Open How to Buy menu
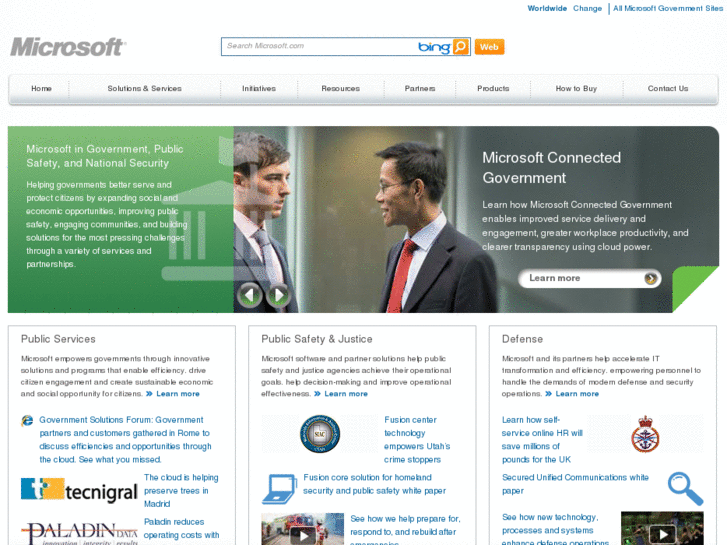 pyautogui.click(x=576, y=89)
